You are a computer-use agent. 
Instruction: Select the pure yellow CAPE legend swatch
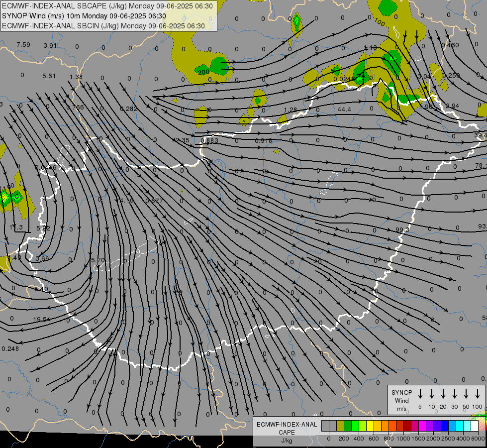click(x=370, y=426)
